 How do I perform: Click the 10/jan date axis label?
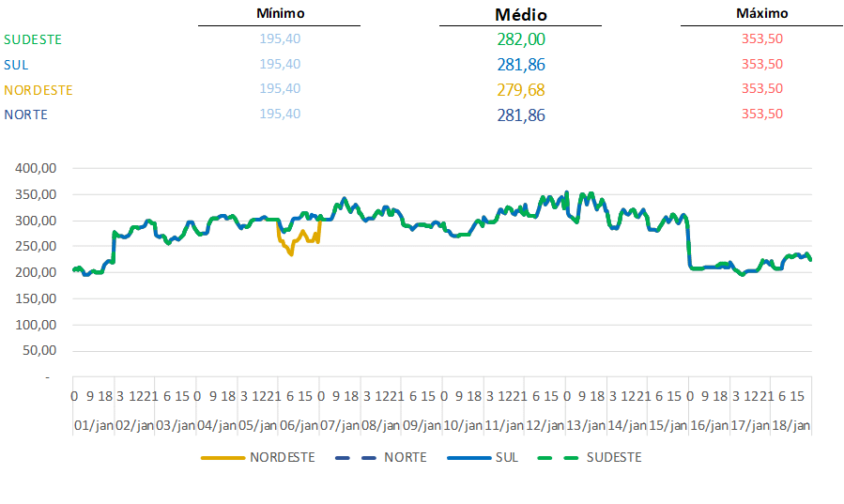click(463, 425)
